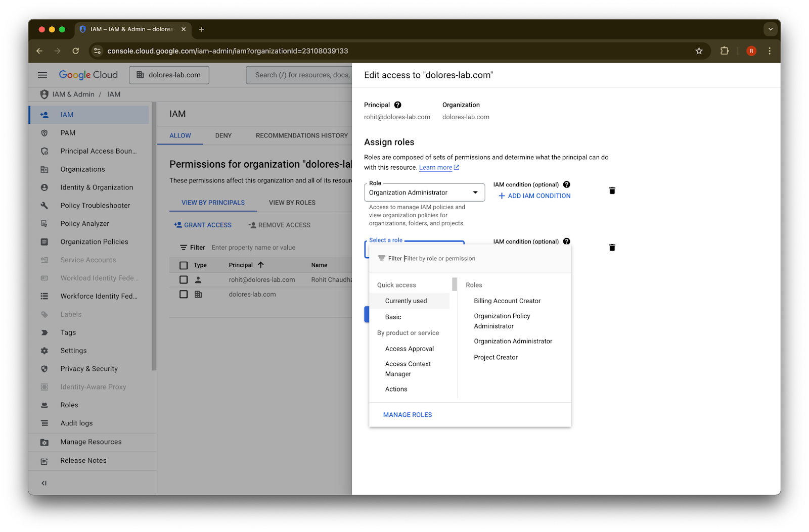Bookmark this page with the star icon

pyautogui.click(x=699, y=51)
